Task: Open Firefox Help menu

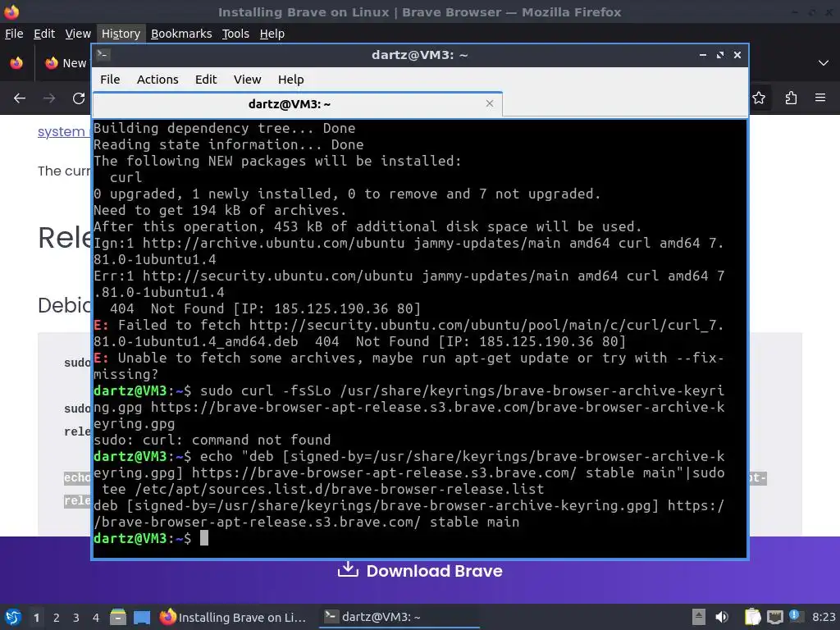Action: pyautogui.click(x=272, y=34)
